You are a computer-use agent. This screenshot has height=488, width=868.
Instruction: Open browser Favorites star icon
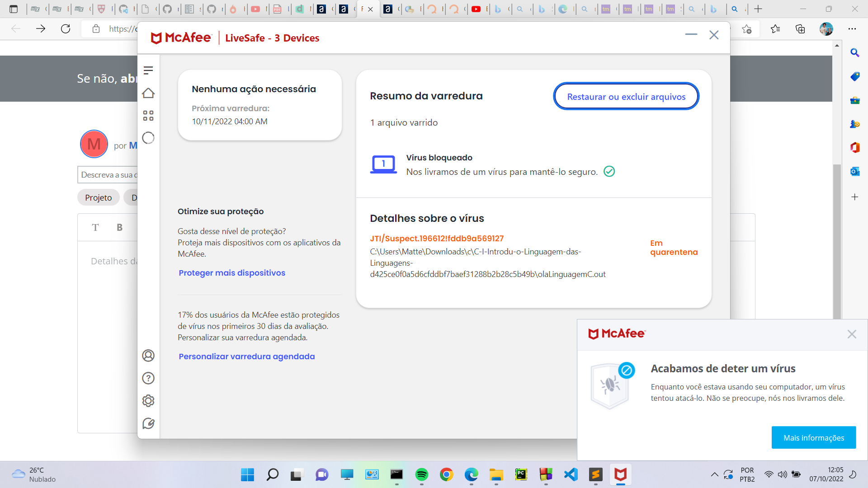coord(775,29)
